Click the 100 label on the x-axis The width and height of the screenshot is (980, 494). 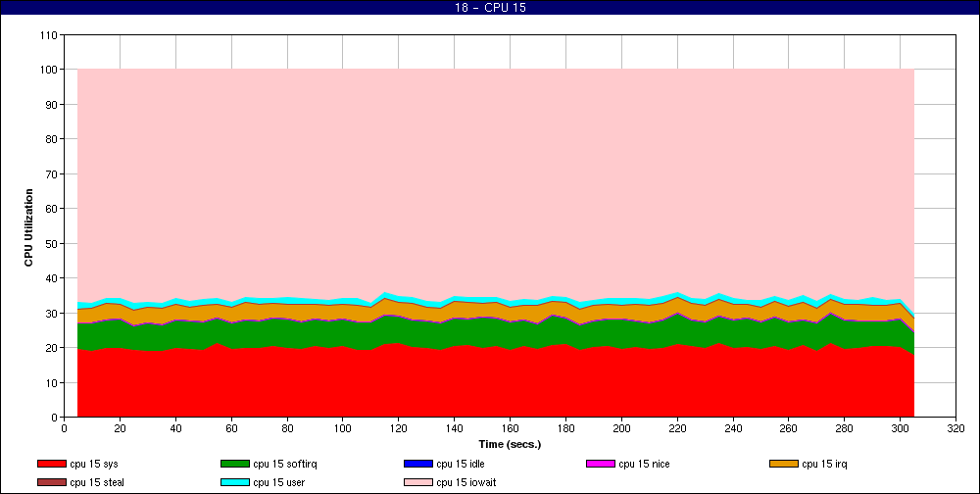click(x=342, y=428)
